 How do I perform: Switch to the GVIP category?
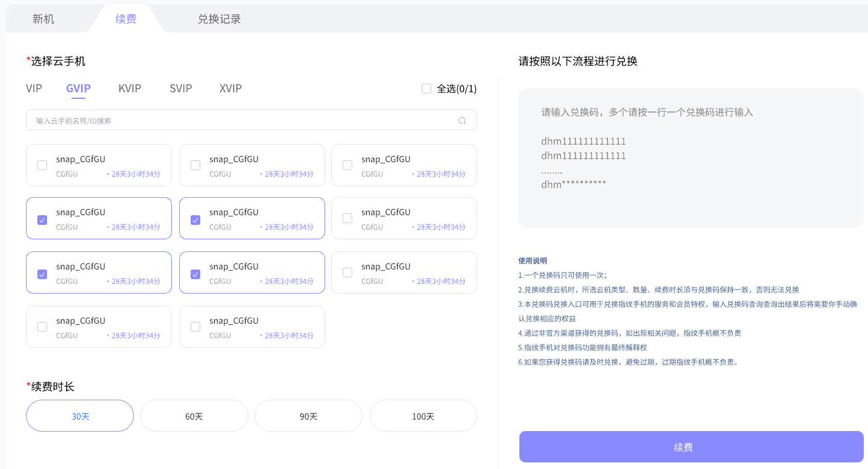78,89
